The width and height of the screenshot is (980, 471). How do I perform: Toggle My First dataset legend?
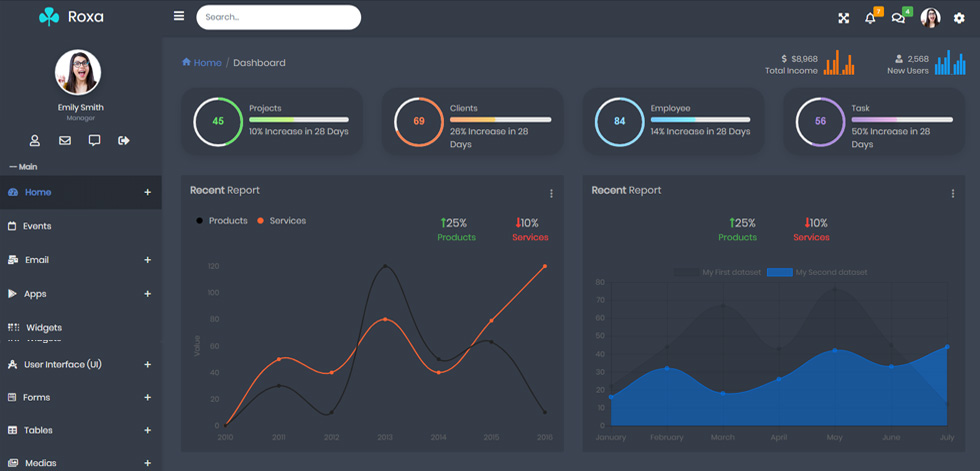tap(718, 272)
